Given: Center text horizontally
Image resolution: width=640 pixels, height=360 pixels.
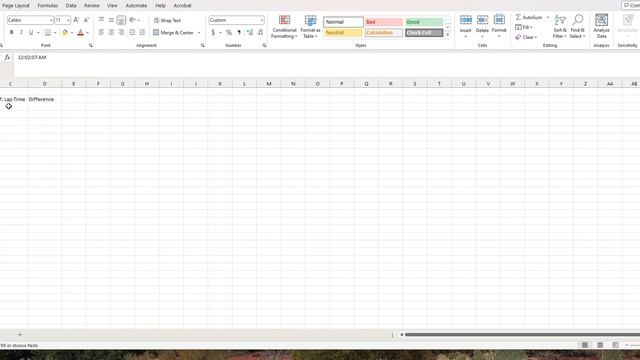Looking at the screenshot, I should [111, 32].
